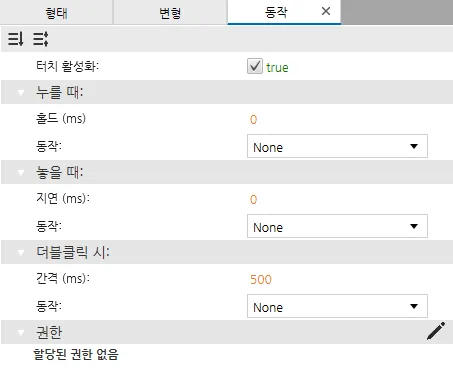
Task: Collapse the 권한 section
Action: 21,332
